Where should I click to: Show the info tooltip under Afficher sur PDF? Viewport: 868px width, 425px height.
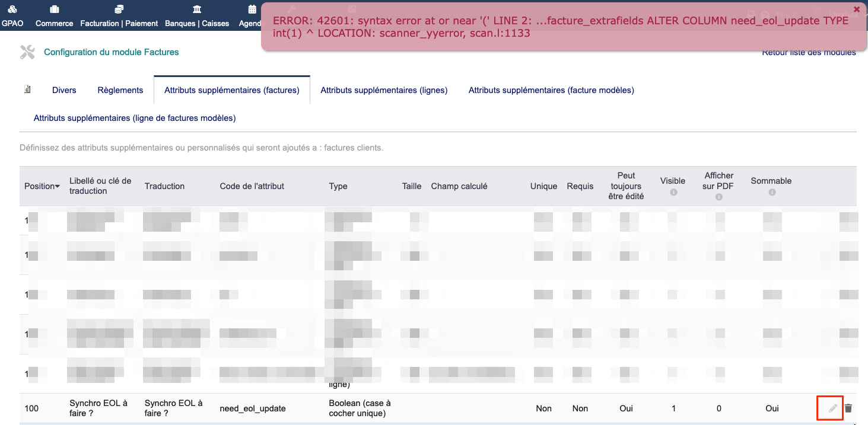pos(718,196)
